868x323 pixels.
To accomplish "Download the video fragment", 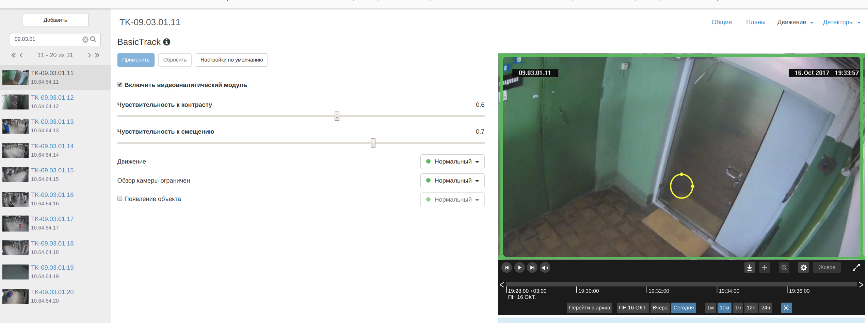I will tap(749, 268).
